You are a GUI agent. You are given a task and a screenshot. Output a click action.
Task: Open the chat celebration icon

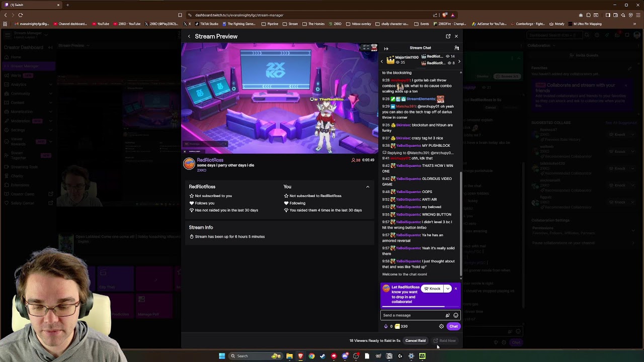(447, 315)
